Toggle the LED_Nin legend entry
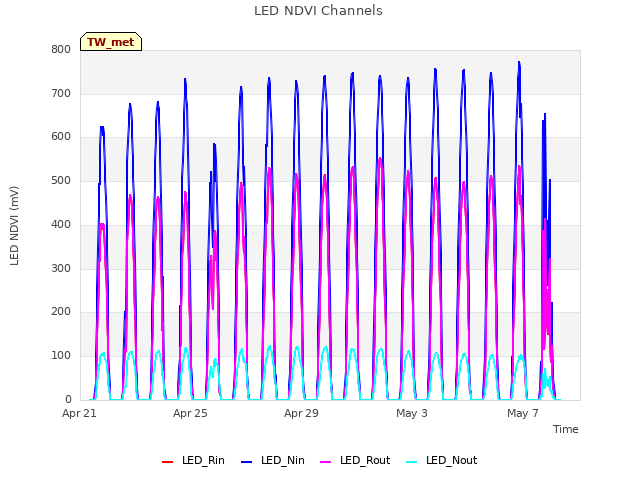 [x=273, y=461]
